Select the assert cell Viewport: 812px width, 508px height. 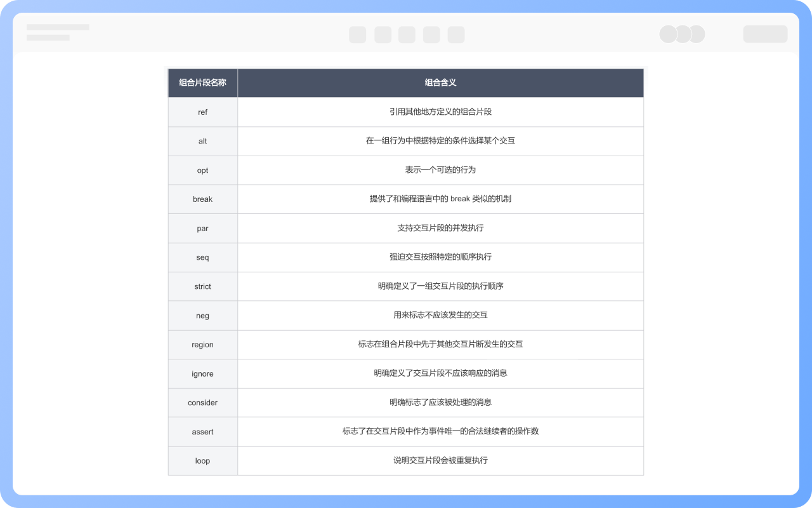[x=202, y=432]
